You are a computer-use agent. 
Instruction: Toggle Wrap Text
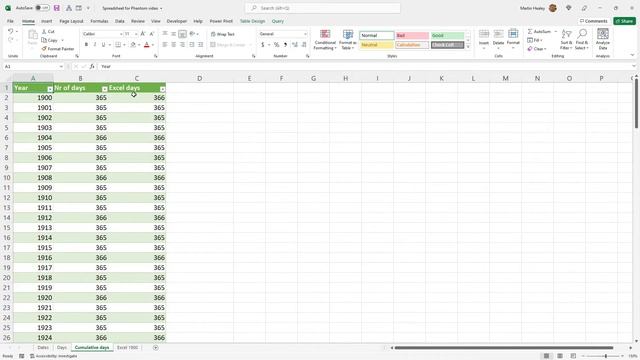click(222, 34)
